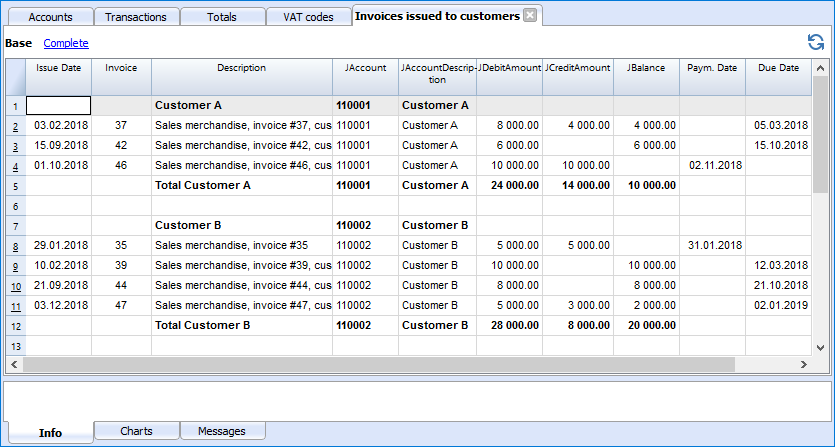Open row 9 link number
The width and height of the screenshot is (835, 447).
(15, 266)
